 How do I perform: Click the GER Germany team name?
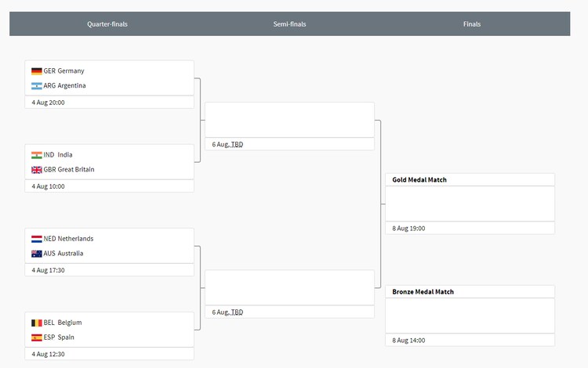[x=64, y=71]
